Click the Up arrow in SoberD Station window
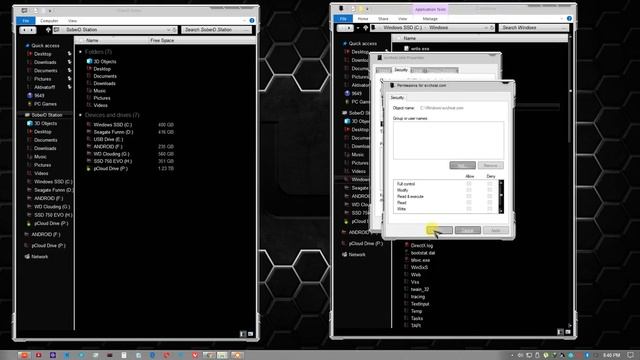Screen dimensions: 640x360 click(48, 30)
